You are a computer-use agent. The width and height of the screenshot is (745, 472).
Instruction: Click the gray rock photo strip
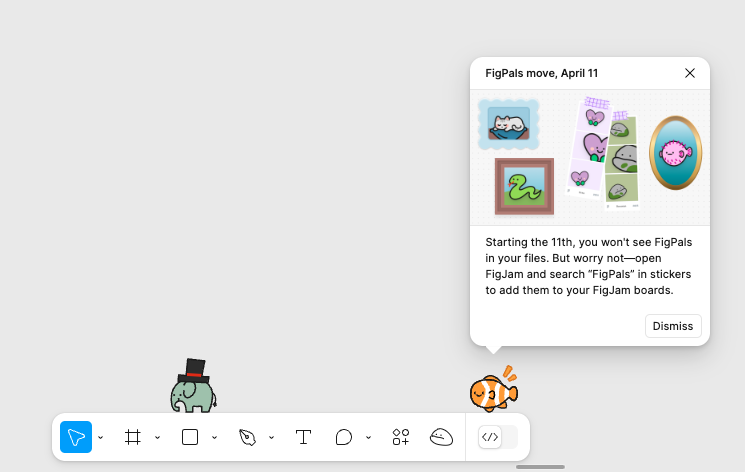[x=622, y=161]
